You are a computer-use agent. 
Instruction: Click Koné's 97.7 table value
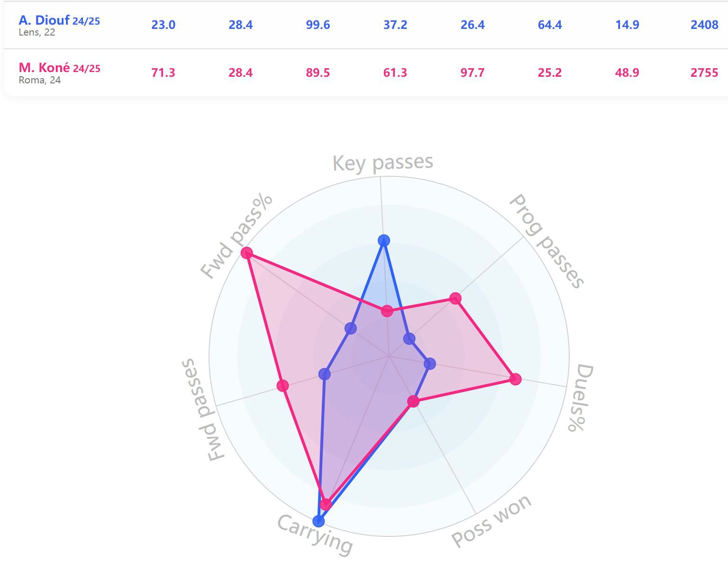(x=473, y=73)
